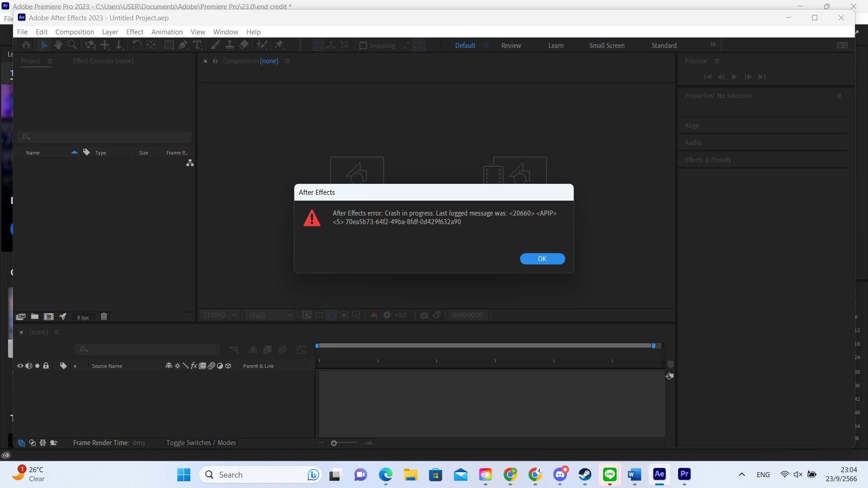Select the Eraser tool
This screenshot has height=488, width=868.
(244, 45)
